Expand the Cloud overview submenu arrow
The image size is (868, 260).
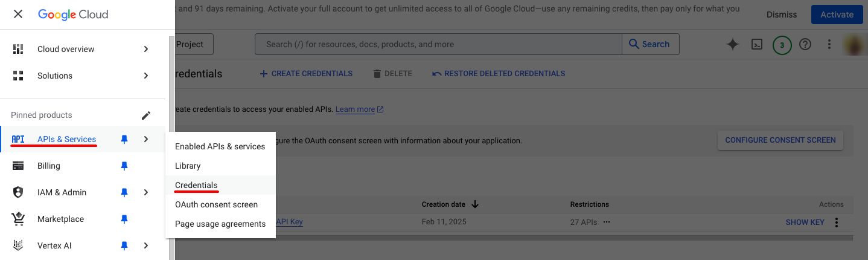[146, 49]
